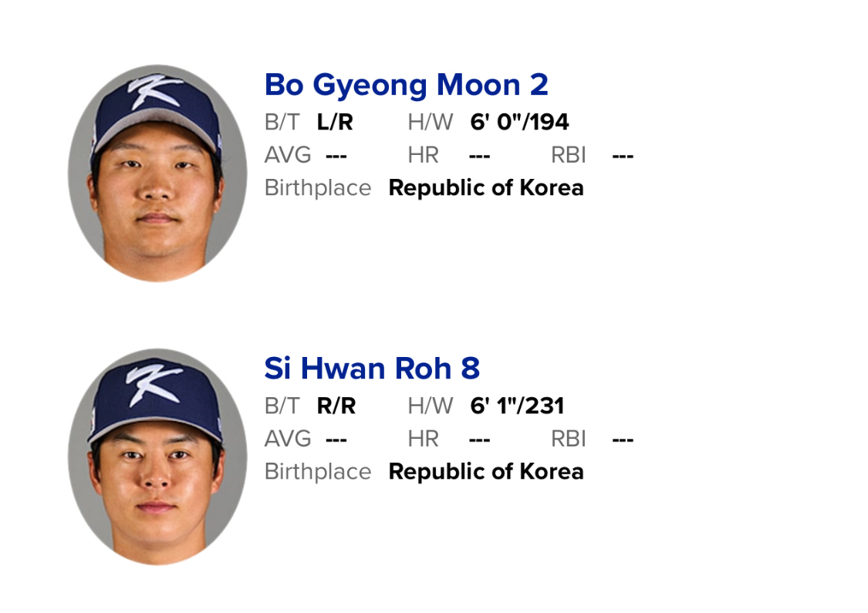
Task: Click the AVG label in Roh's stats
Action: coord(288,439)
